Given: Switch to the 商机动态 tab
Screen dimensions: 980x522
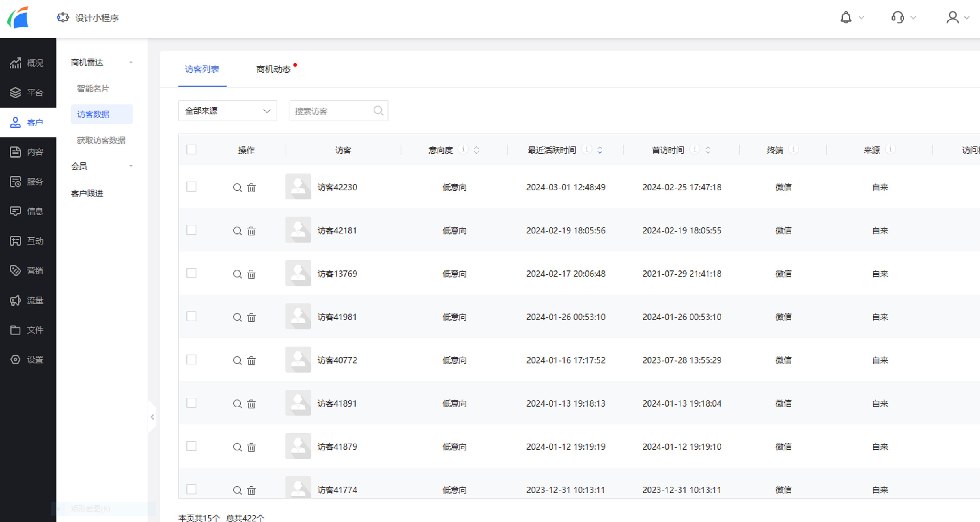Looking at the screenshot, I should pos(273,69).
